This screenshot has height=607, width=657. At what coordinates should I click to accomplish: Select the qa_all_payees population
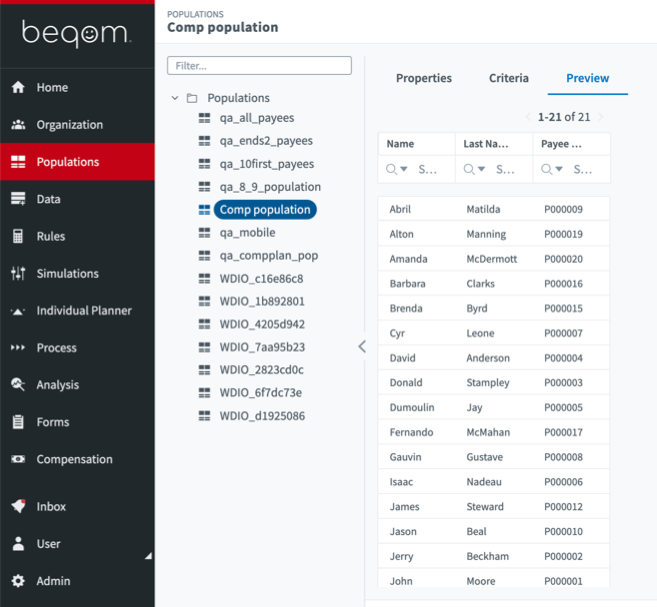tap(256, 118)
